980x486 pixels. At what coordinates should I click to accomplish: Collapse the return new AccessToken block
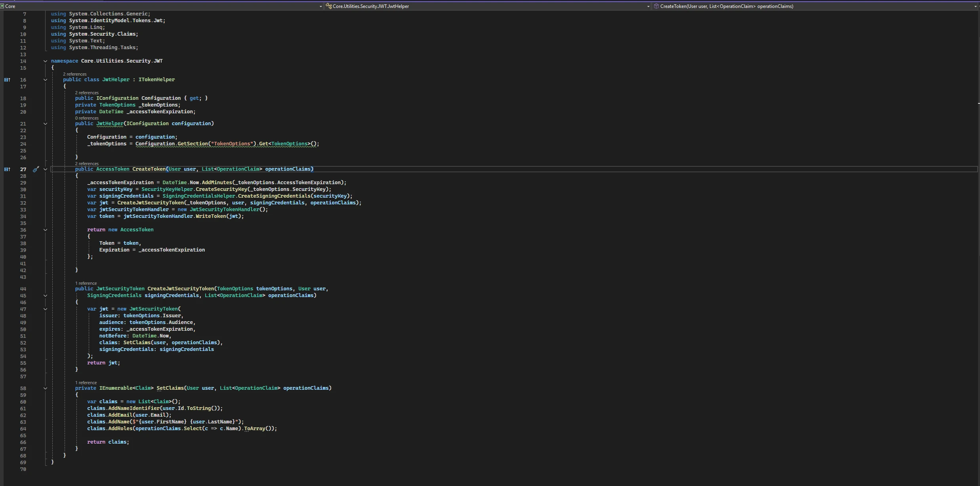45,230
